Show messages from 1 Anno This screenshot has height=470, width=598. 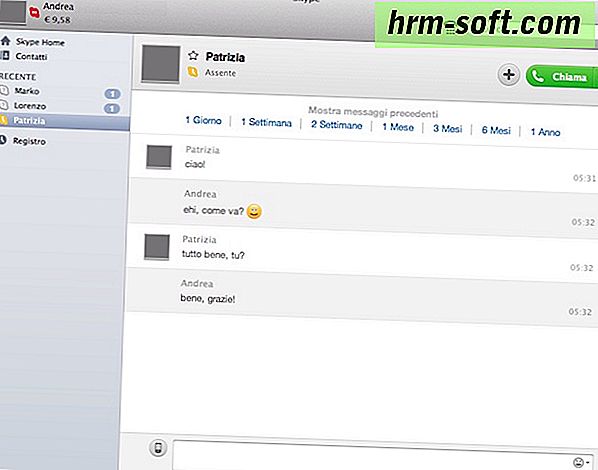(545, 132)
